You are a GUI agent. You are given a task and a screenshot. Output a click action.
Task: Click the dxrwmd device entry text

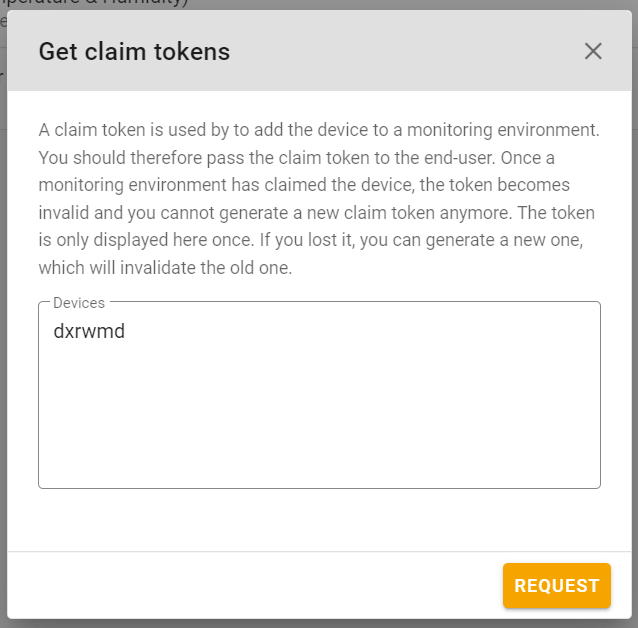pyautogui.click(x=89, y=331)
